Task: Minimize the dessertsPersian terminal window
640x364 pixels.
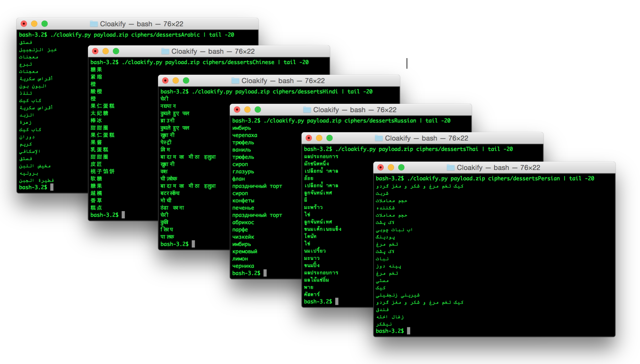Action: 391,167
